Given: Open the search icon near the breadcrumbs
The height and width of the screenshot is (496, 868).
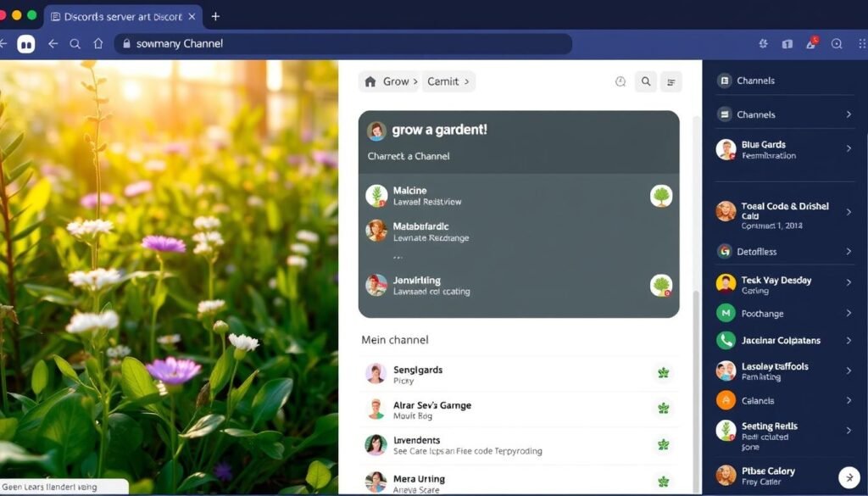Looking at the screenshot, I should coord(646,81).
